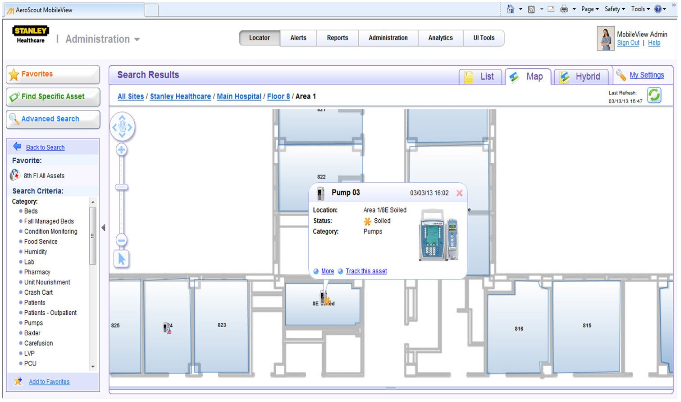681x402 pixels.
Task: Select the Pharmacy category
Action: coord(37,272)
